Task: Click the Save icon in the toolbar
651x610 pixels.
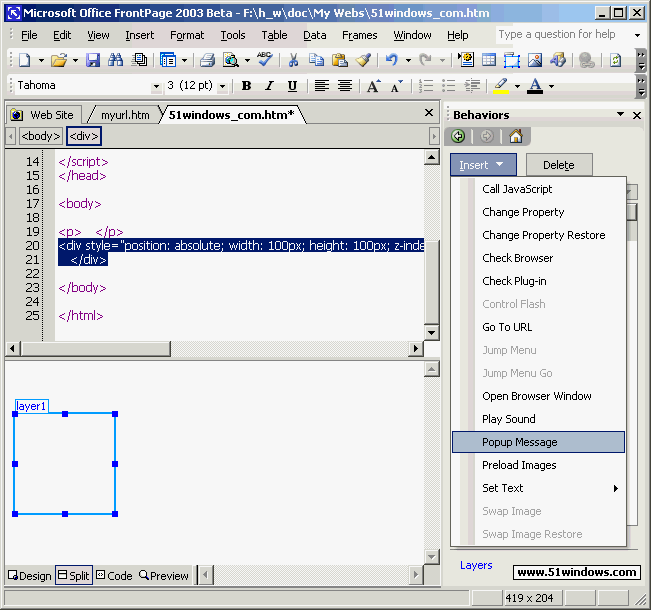Action: (93, 60)
